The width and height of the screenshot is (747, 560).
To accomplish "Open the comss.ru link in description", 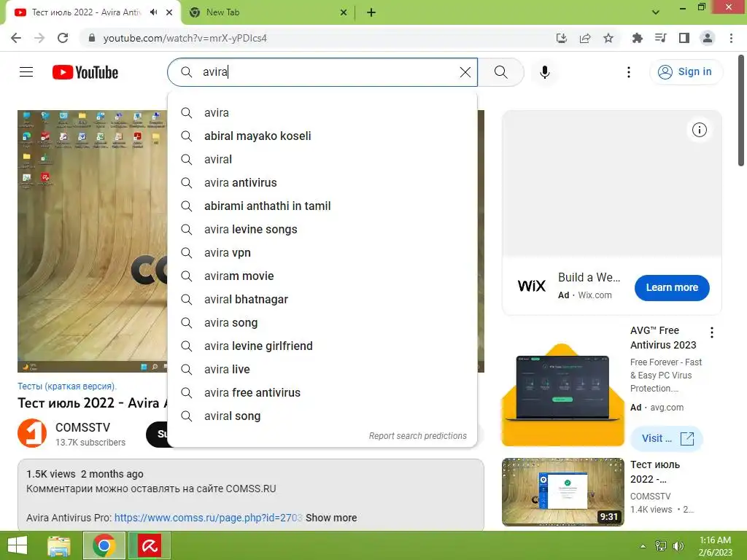I will click(x=208, y=518).
